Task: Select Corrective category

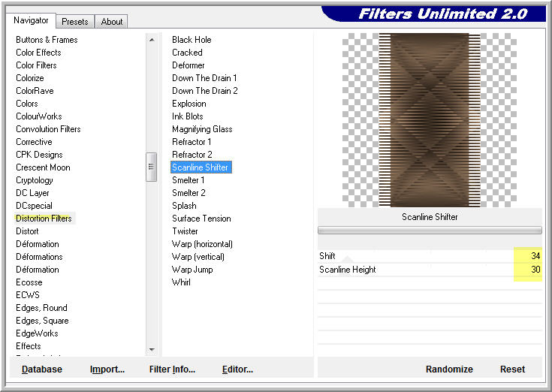Action: click(x=34, y=142)
